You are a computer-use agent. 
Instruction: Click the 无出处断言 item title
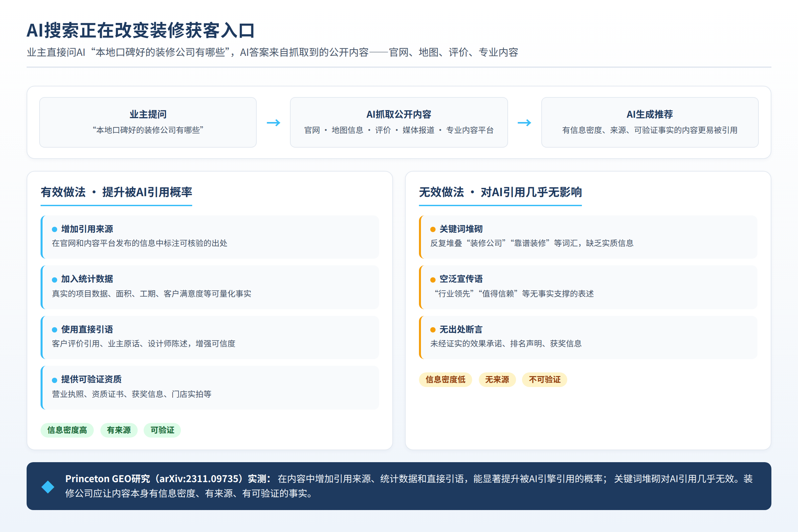[461, 329]
